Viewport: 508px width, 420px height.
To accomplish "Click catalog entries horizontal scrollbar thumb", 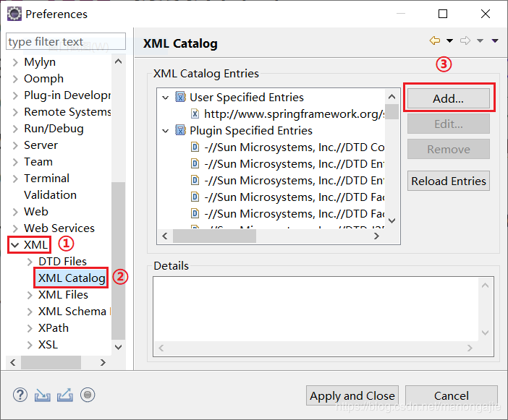I will pos(214,236).
